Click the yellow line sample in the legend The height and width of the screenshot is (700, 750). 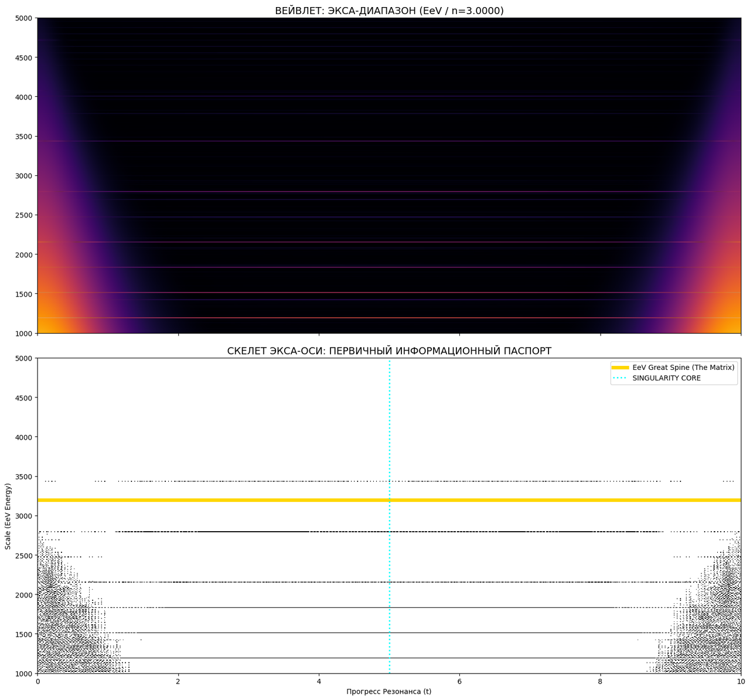tap(620, 367)
